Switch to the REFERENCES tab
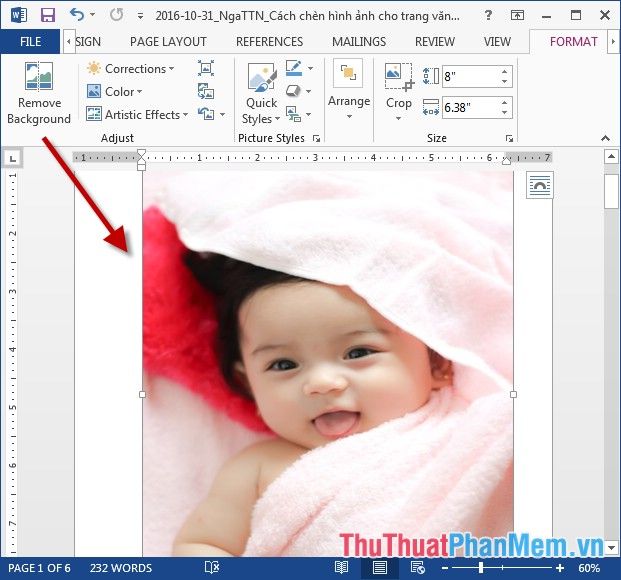621x580 pixels. point(269,42)
